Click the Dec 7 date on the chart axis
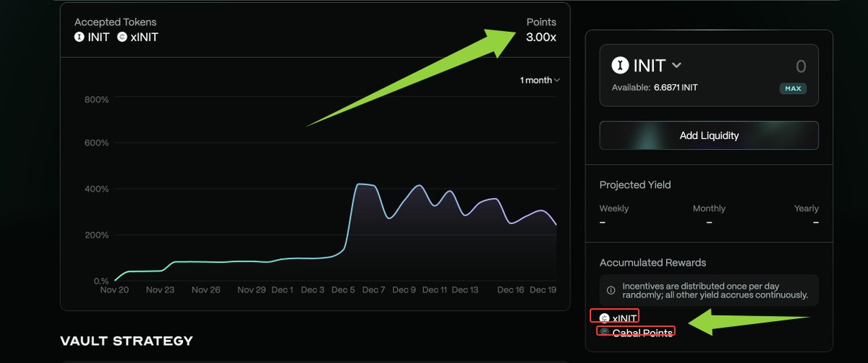The width and height of the screenshot is (868, 363). (374, 290)
